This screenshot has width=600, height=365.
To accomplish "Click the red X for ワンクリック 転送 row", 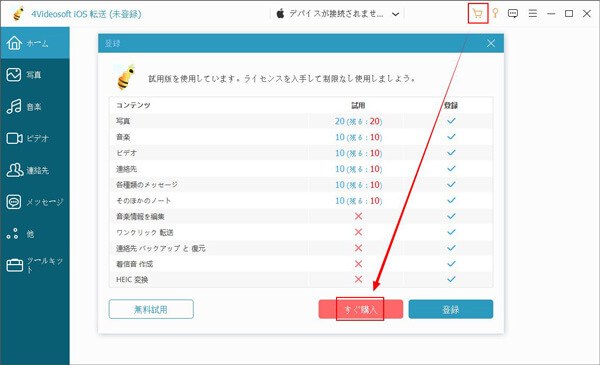I will [358, 232].
